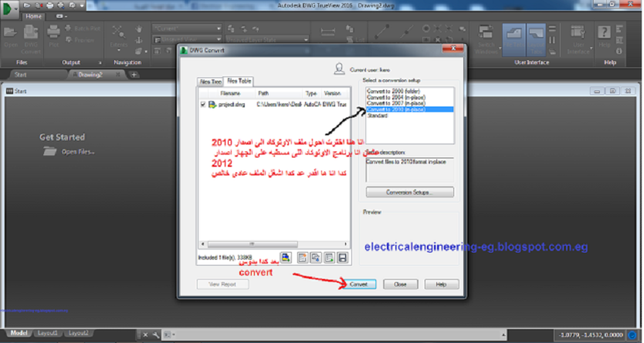Open the Unsaved Layer State dropdown
Image resolution: width=644 pixels, height=343 pixels.
[x=267, y=39]
